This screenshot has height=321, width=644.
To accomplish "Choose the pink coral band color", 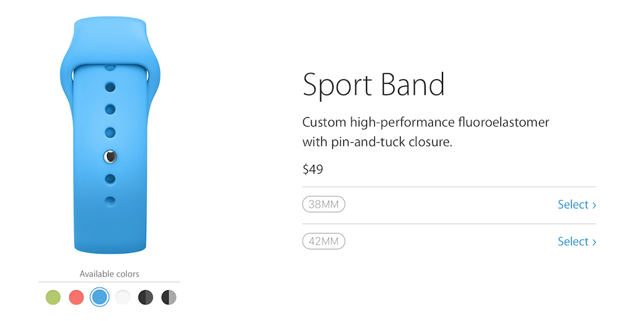I will coord(76,297).
